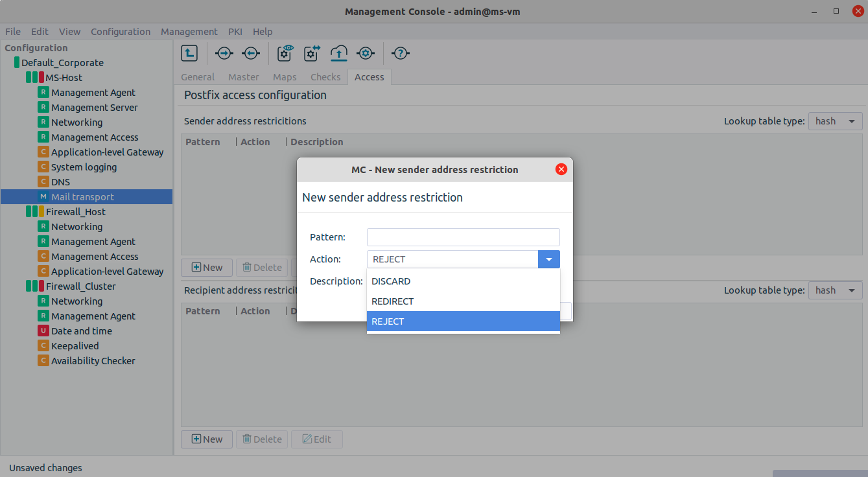Click the left-arrow toolbar icon
The height and width of the screenshot is (477, 868).
(251, 53)
